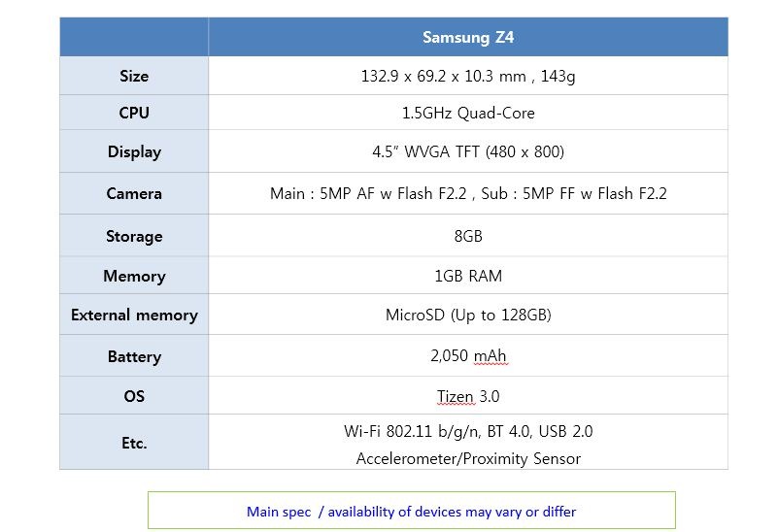
Task: Click the Battery row label
Action: [134, 356]
